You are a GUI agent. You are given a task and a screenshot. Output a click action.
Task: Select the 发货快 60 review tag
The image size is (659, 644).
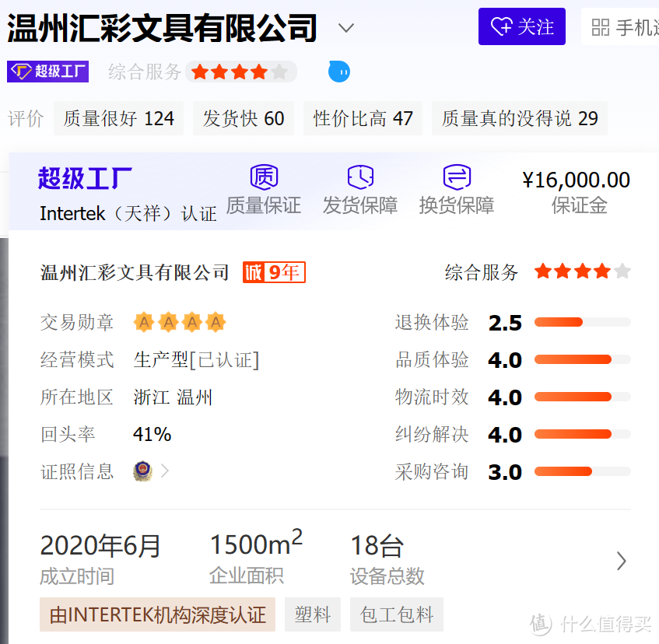(244, 118)
